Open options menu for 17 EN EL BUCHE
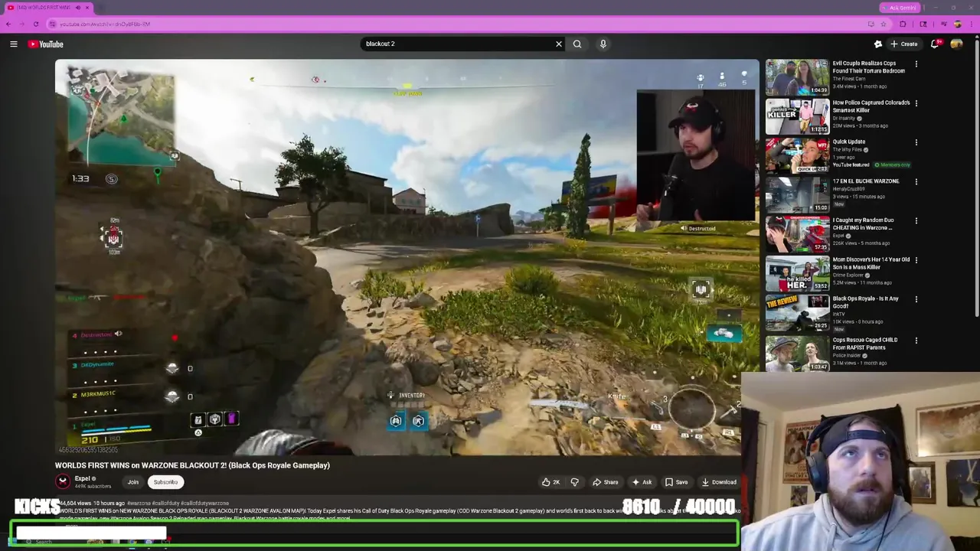This screenshot has height=551, width=980. [916, 182]
